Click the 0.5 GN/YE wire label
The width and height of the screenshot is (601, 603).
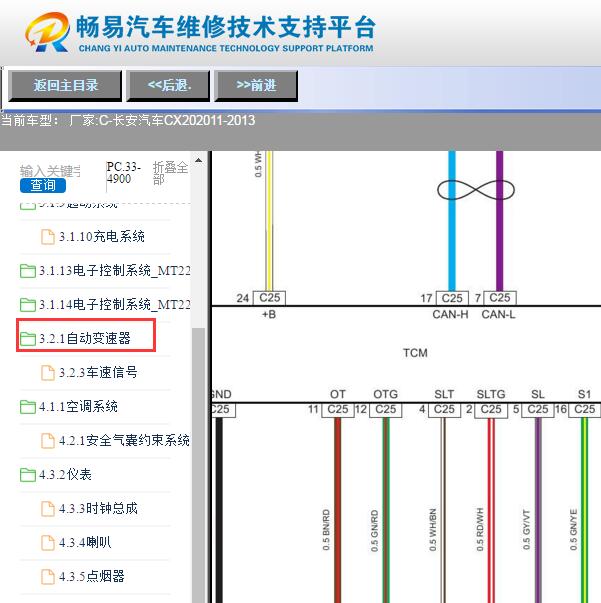tap(573, 530)
